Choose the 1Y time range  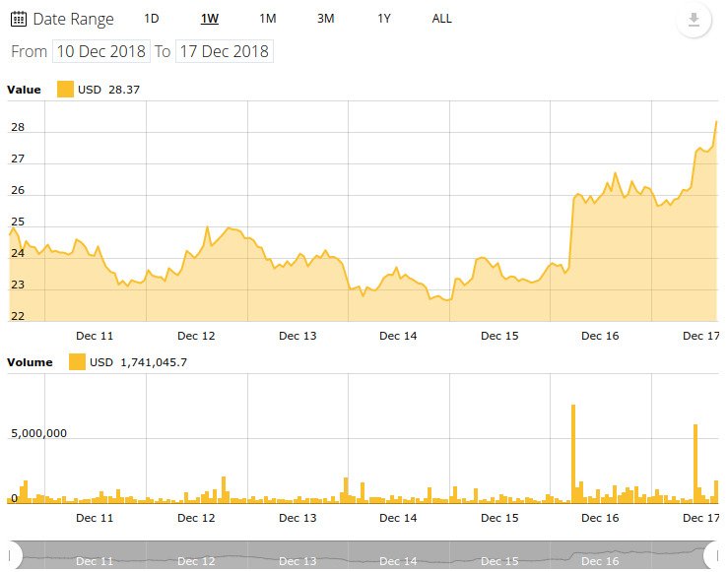pos(385,19)
